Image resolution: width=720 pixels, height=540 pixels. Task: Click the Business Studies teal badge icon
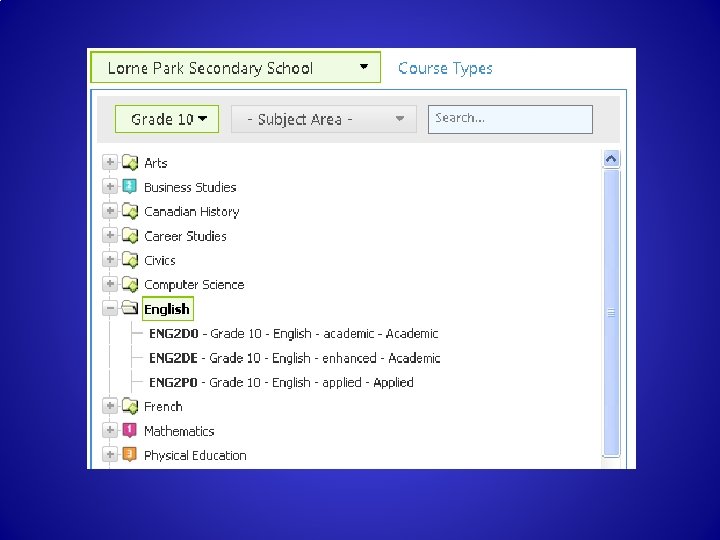click(x=129, y=187)
